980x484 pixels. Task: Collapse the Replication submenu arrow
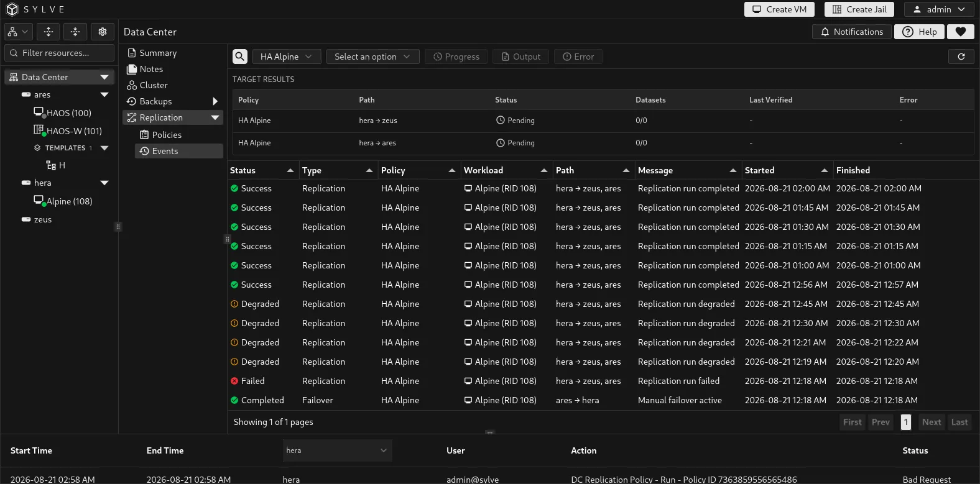tap(215, 117)
